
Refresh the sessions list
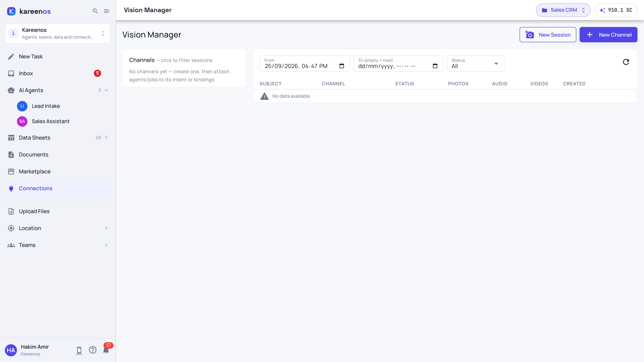coord(626,62)
